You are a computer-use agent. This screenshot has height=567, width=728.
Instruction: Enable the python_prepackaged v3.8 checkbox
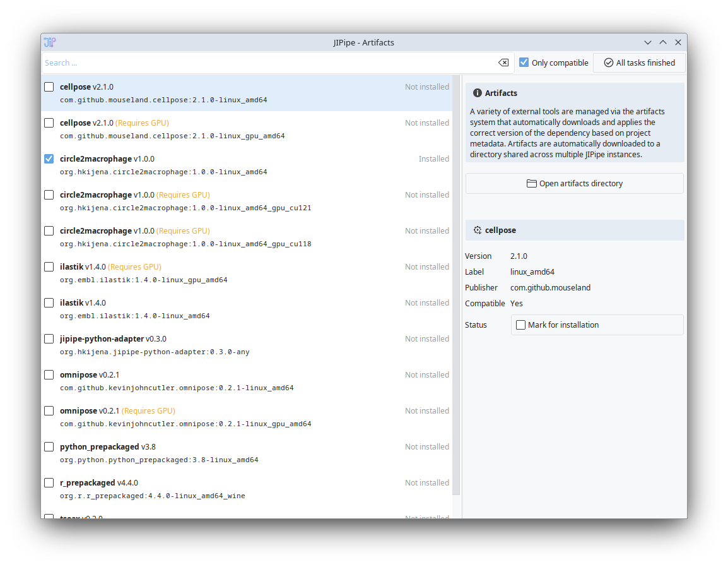(x=49, y=446)
